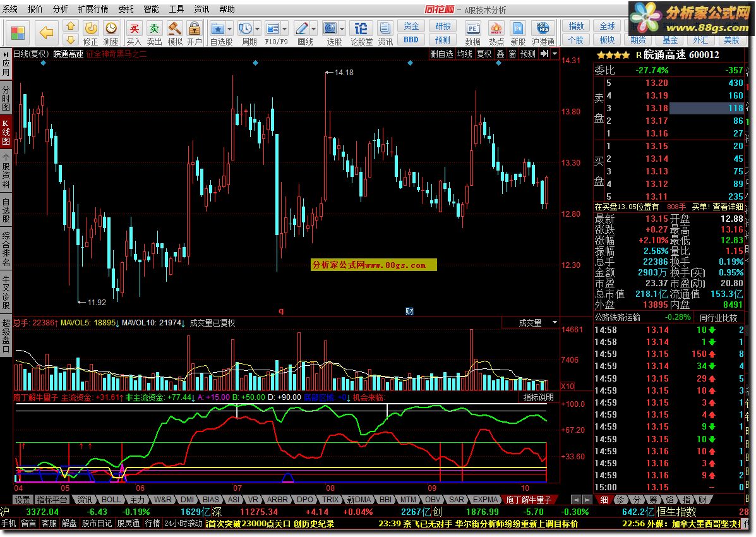Switch to 新DMA indicator tab
This screenshot has width=756, height=537.
click(359, 499)
